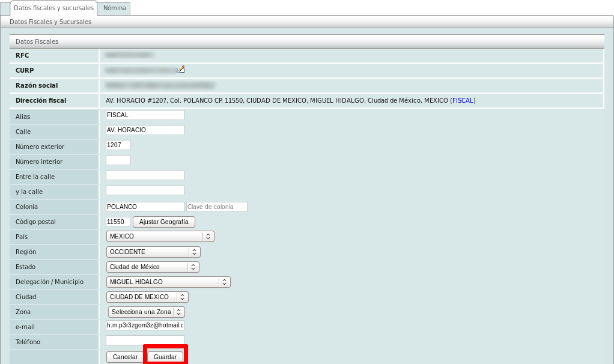Click the Ajustar Geografía button
This screenshot has width=614, height=364.
[163, 222]
